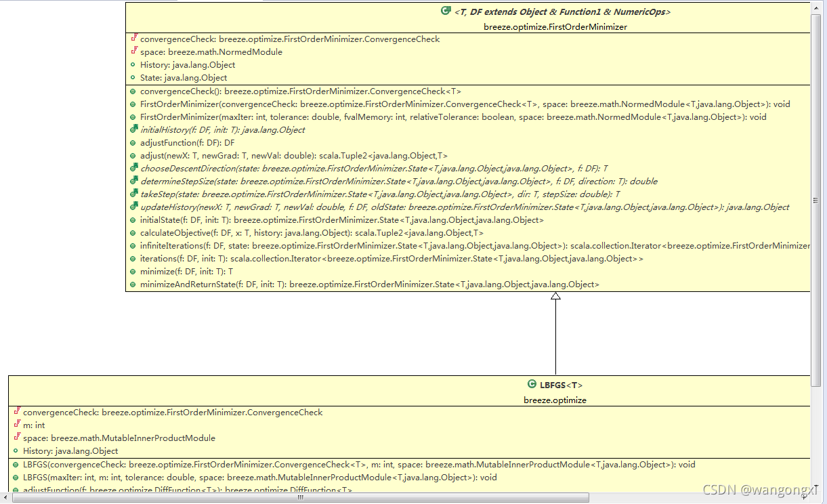Click the inheritance arrow from LBFGS to FirstOrderMinimizer
The image size is (827, 504).
pyautogui.click(x=555, y=333)
